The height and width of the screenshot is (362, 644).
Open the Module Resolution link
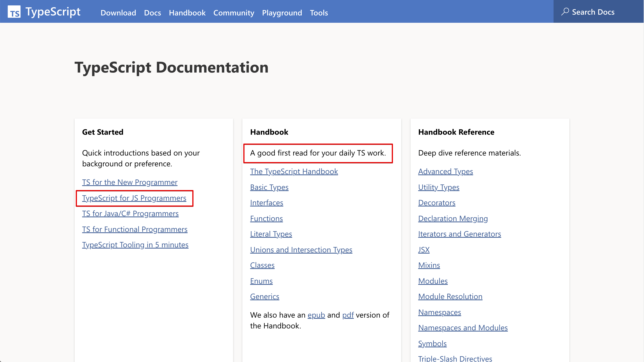point(450,297)
